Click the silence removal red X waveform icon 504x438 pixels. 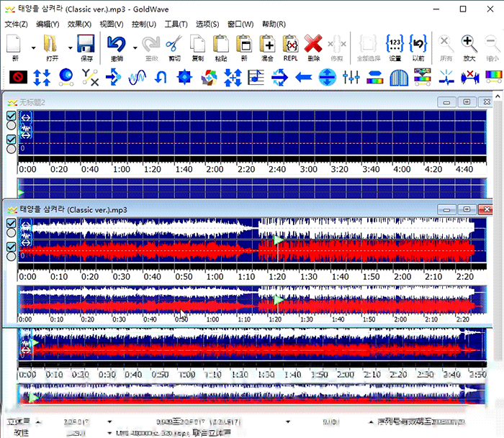click(x=470, y=78)
